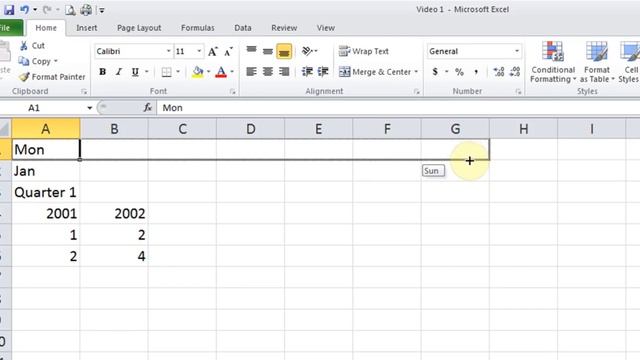Open the Calibri font name dropdown
Screen dimensions: 640x360
coord(168,51)
